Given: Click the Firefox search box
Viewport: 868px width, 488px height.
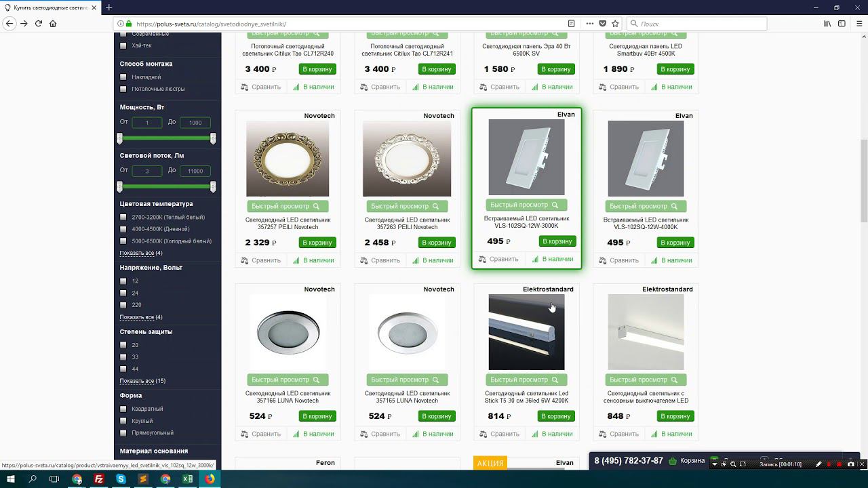Looking at the screenshot, I should (x=696, y=23).
